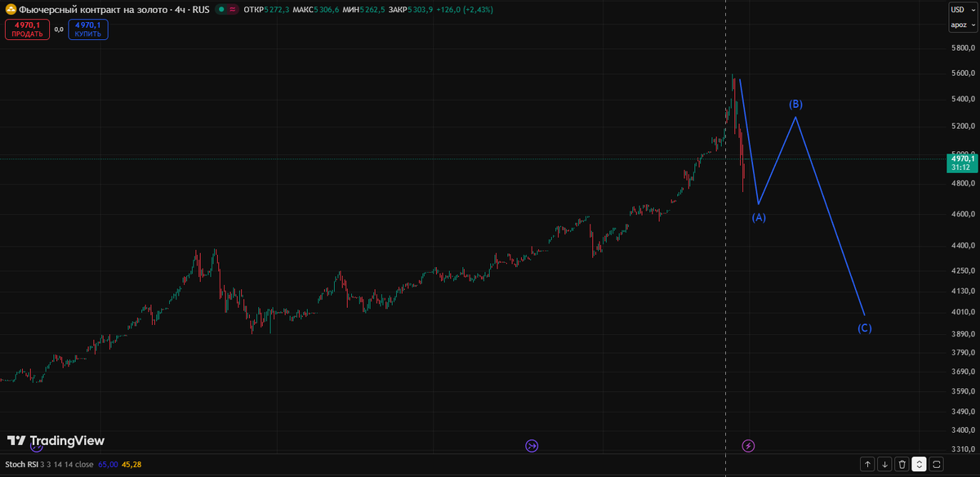Click the blue Stoch RSI value 65,00
This screenshot has height=477, width=980.
[x=108, y=464]
